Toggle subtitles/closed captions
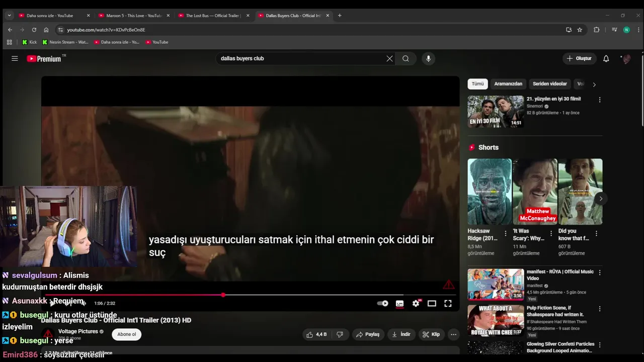This screenshot has height=362, width=644. click(x=399, y=303)
